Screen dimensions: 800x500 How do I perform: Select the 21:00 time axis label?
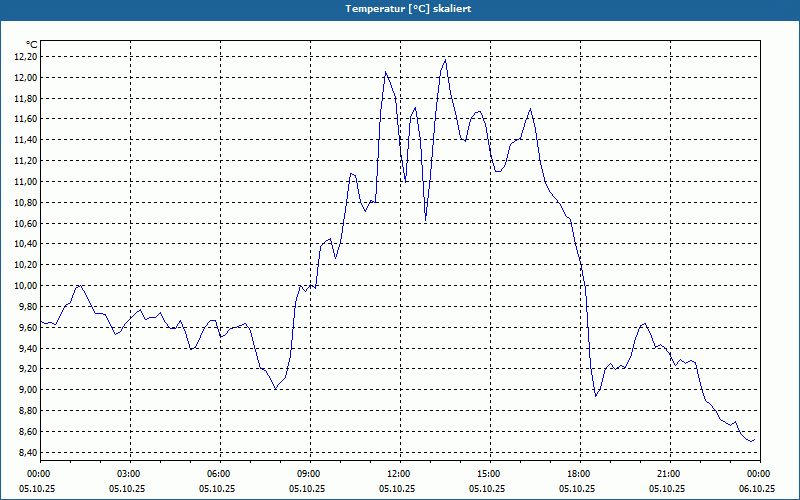(670, 474)
